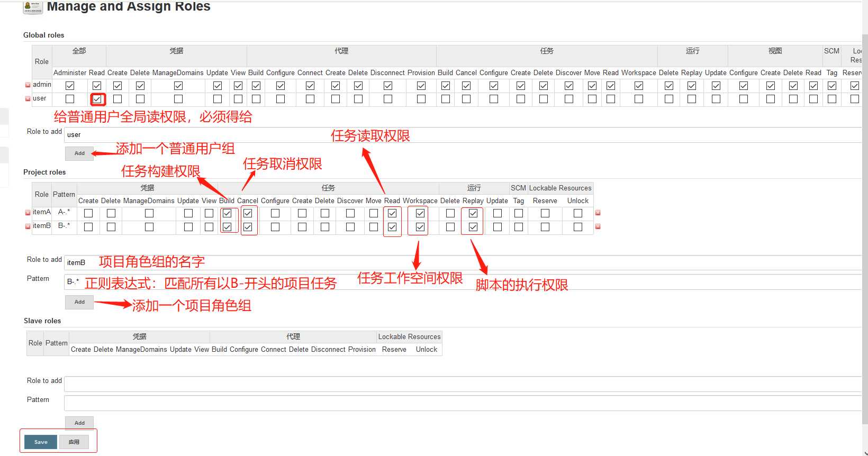Uncheck job Build for itemA project role
This screenshot has width=868, height=456.
pos(227,213)
